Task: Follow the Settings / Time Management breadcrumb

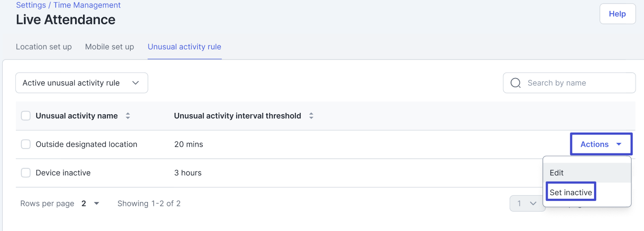Action: [x=68, y=5]
